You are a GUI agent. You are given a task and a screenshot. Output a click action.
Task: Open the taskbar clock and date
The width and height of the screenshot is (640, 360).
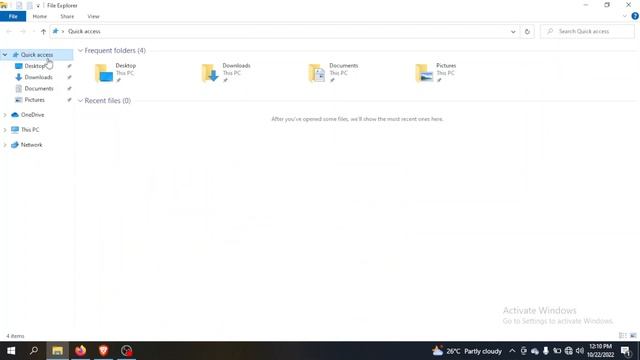coord(600,351)
